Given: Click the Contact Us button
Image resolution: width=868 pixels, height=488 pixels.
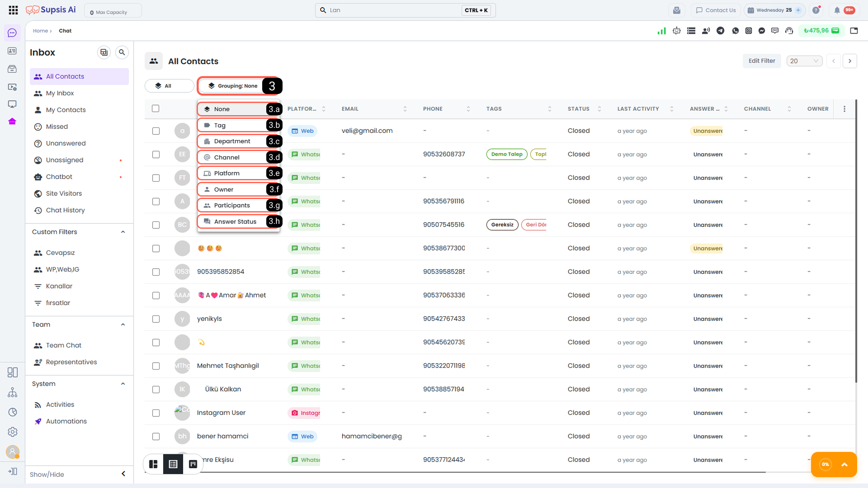Looking at the screenshot, I should pos(716,10).
